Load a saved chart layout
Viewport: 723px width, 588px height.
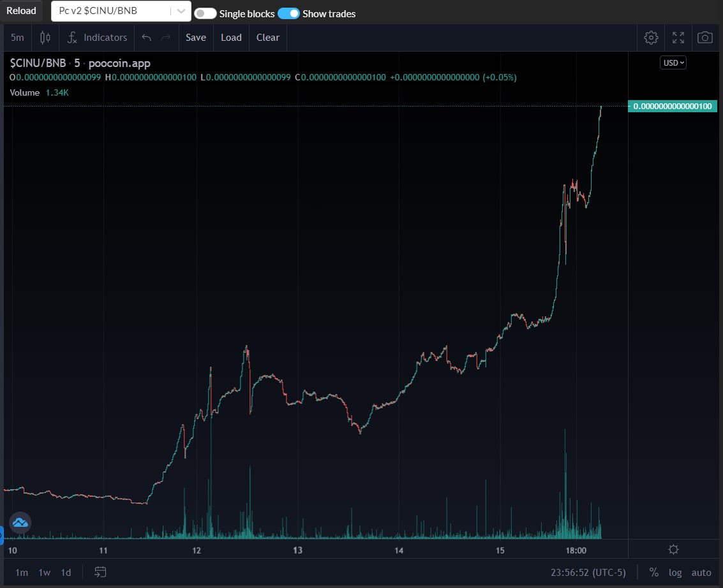(231, 38)
